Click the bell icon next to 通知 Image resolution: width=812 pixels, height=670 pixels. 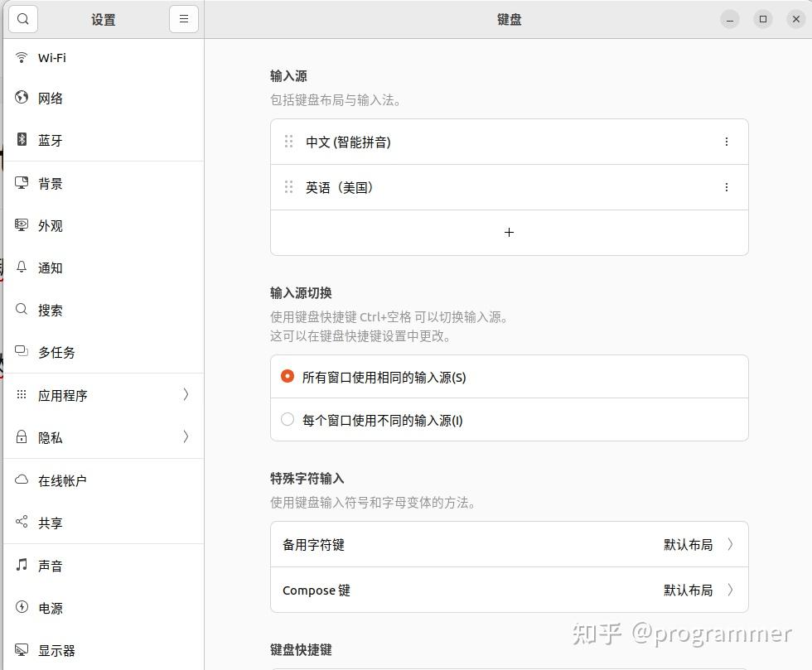22,268
